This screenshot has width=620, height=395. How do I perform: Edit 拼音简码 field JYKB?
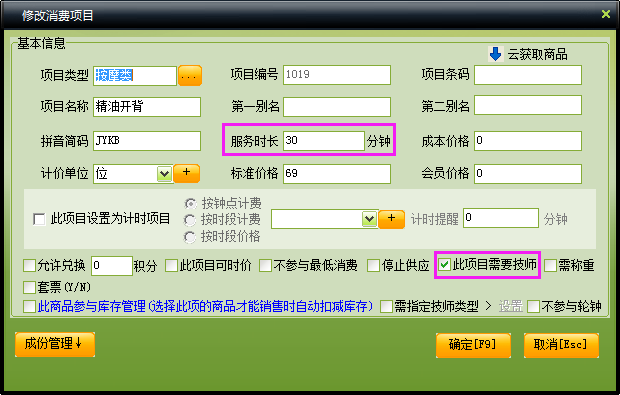point(147,141)
